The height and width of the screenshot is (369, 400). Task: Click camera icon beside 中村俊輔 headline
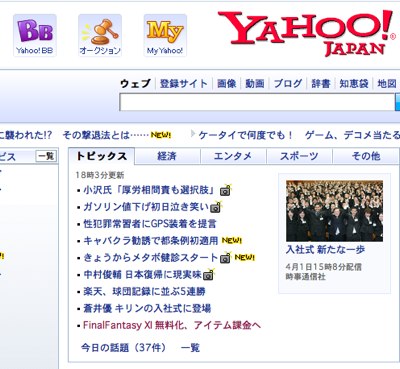point(209,275)
